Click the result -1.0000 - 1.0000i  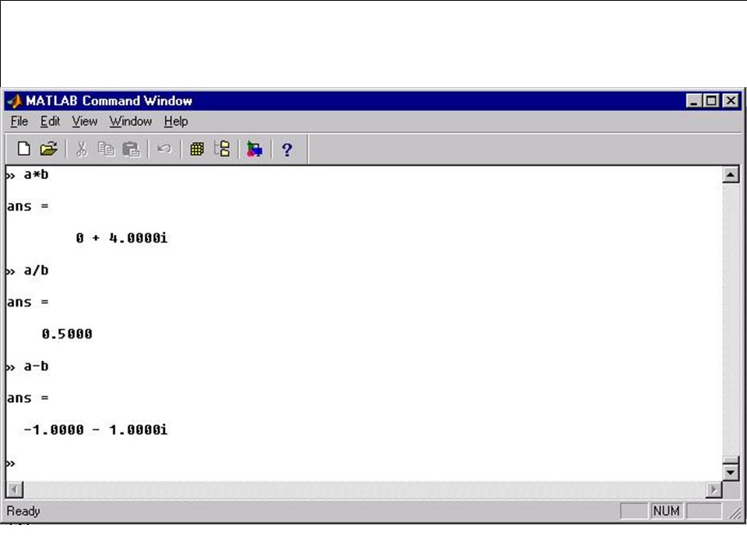click(96, 430)
